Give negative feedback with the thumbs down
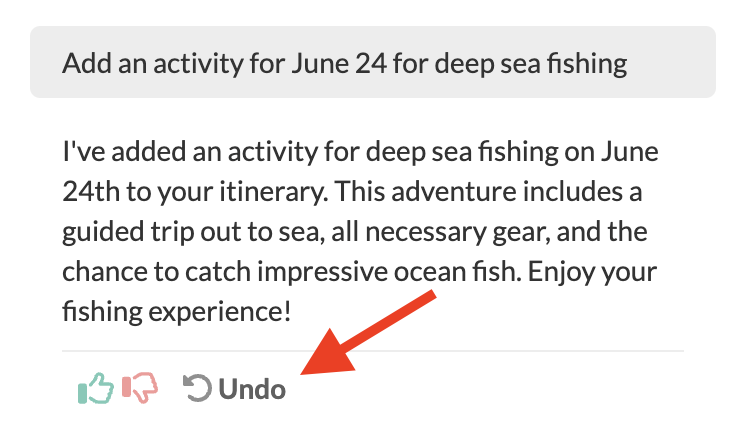742x430 pixels. [140, 388]
